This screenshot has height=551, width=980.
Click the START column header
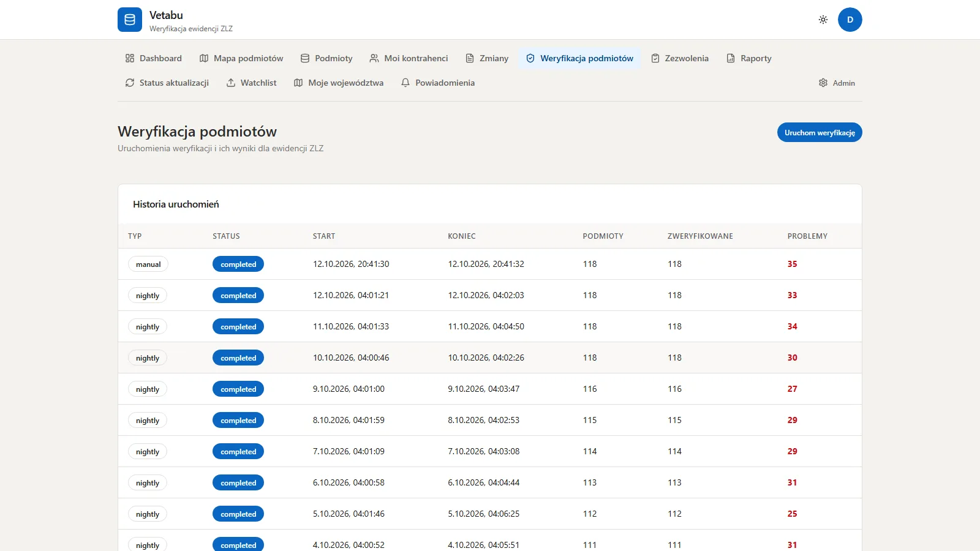pyautogui.click(x=324, y=236)
